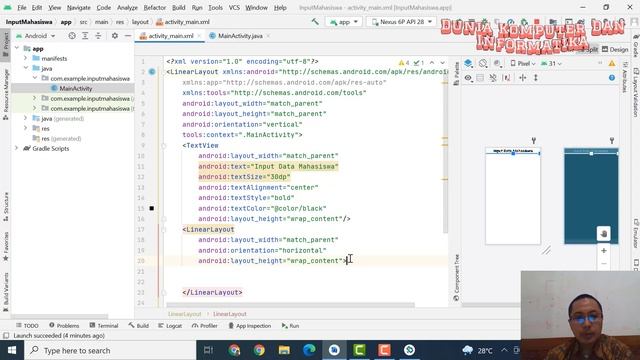Open File Explorer from the taskbar
The image size is (640, 360).
[284, 350]
